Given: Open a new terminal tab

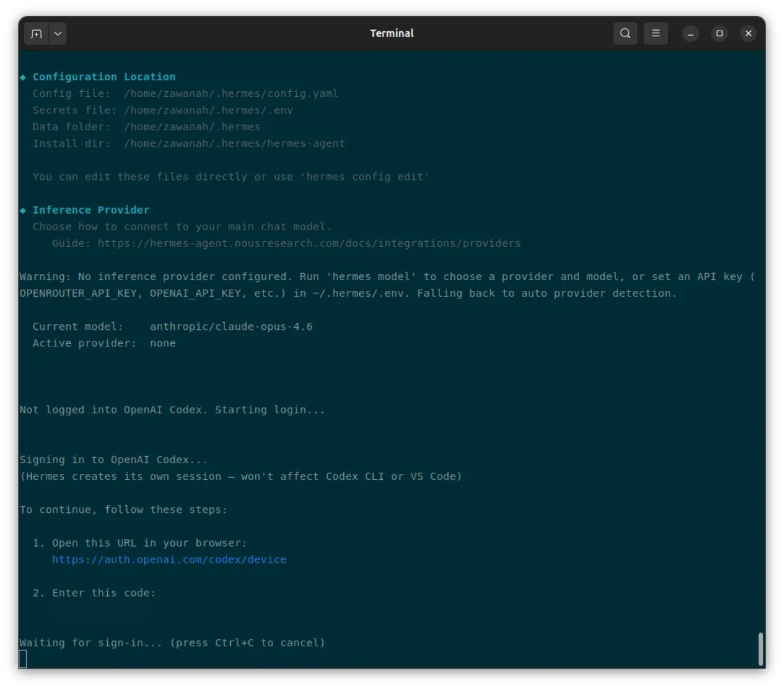Looking at the screenshot, I should [36, 33].
